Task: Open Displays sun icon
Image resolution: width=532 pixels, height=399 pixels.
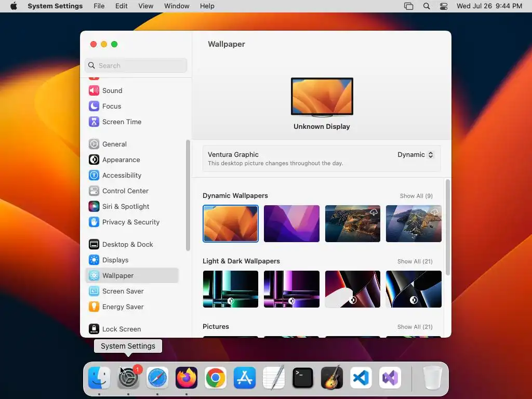Action: coord(94,260)
